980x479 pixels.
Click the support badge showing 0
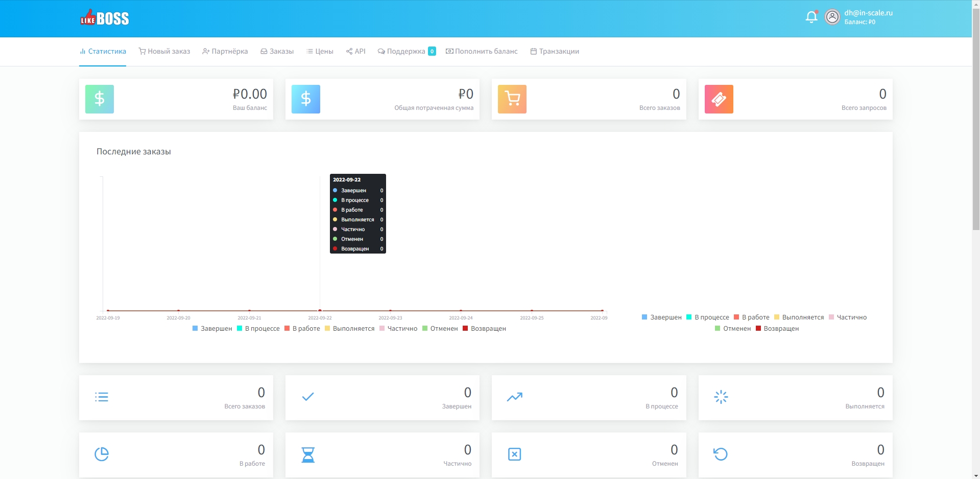[432, 51]
